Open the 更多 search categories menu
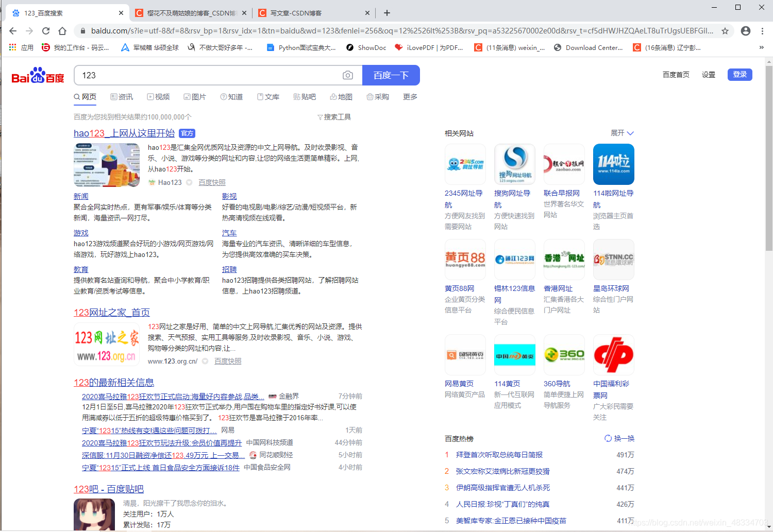 (x=410, y=97)
